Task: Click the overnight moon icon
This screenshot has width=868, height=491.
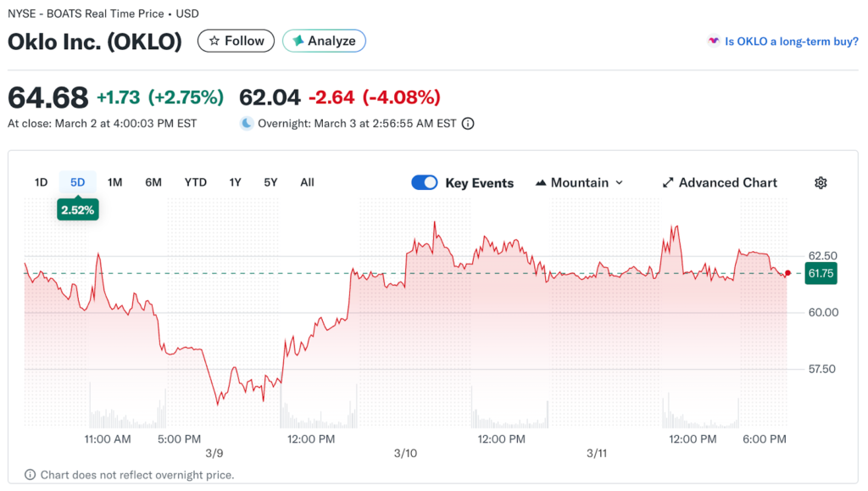Action: pos(247,124)
